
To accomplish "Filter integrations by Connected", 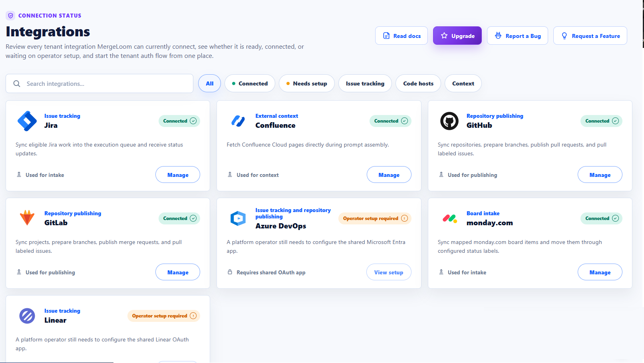I will coord(250,83).
